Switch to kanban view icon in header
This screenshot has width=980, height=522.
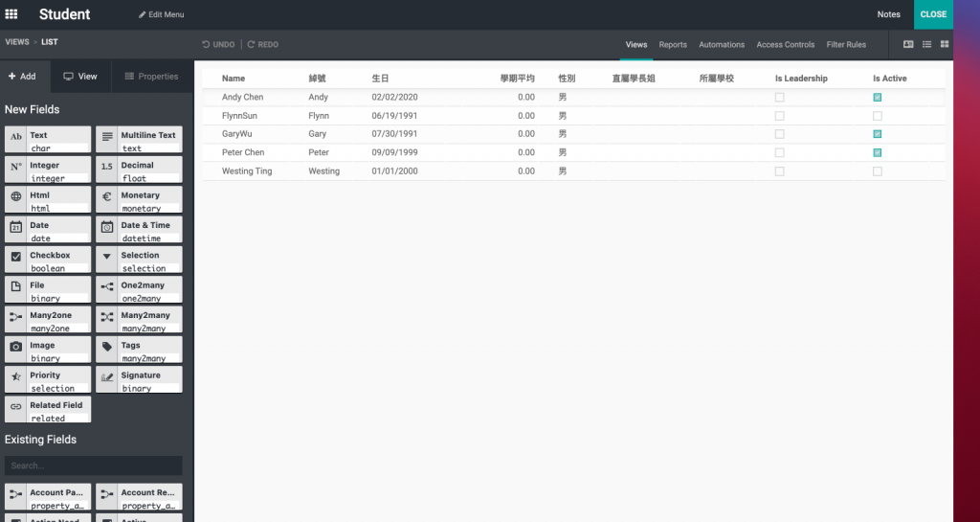[945, 44]
